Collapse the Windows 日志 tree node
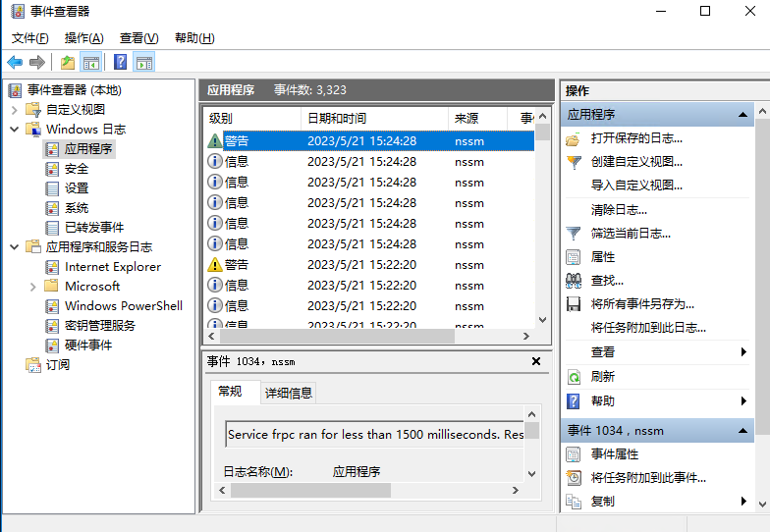The height and width of the screenshot is (532, 770). coord(14,130)
